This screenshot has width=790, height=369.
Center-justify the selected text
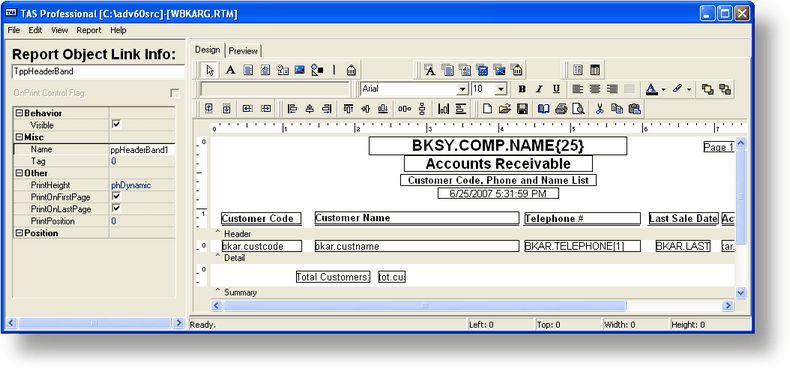click(595, 89)
